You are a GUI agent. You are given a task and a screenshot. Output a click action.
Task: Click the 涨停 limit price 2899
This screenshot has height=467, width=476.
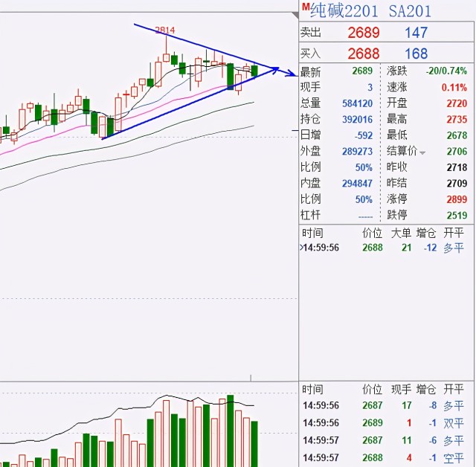point(457,199)
